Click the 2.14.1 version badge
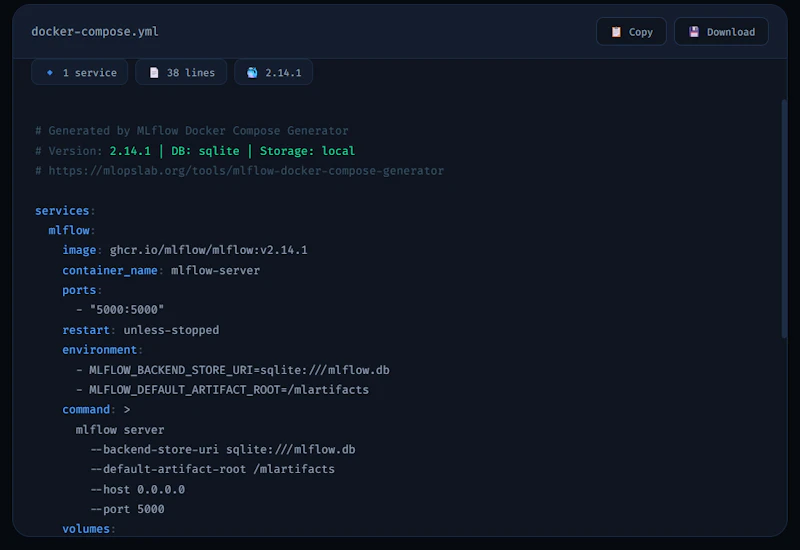 [273, 72]
